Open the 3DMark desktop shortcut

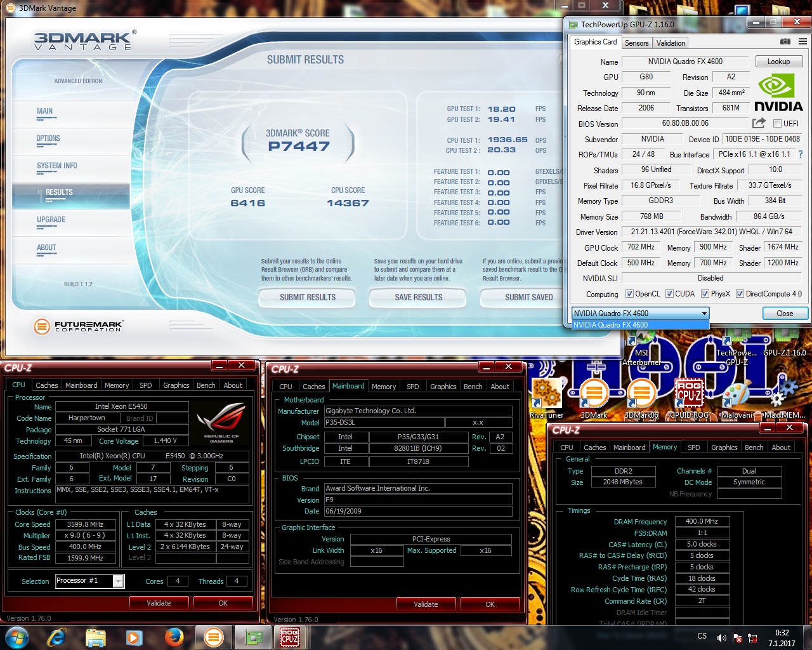click(x=594, y=398)
